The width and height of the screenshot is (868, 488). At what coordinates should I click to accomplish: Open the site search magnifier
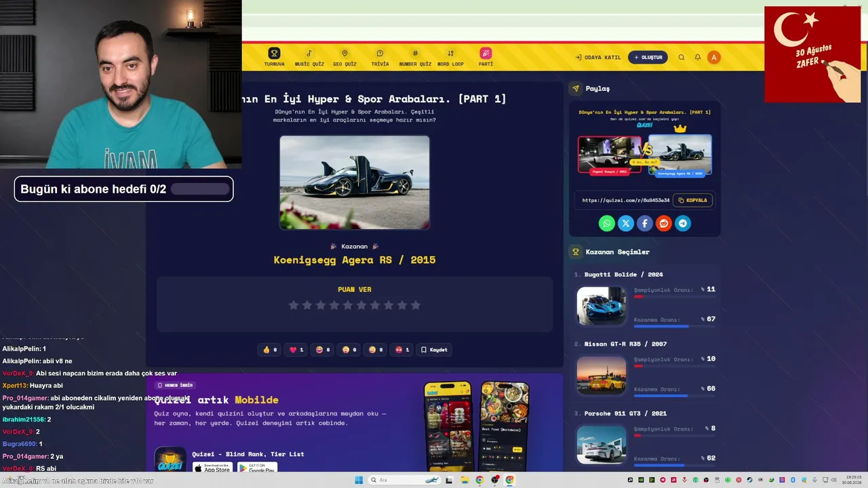pos(682,58)
